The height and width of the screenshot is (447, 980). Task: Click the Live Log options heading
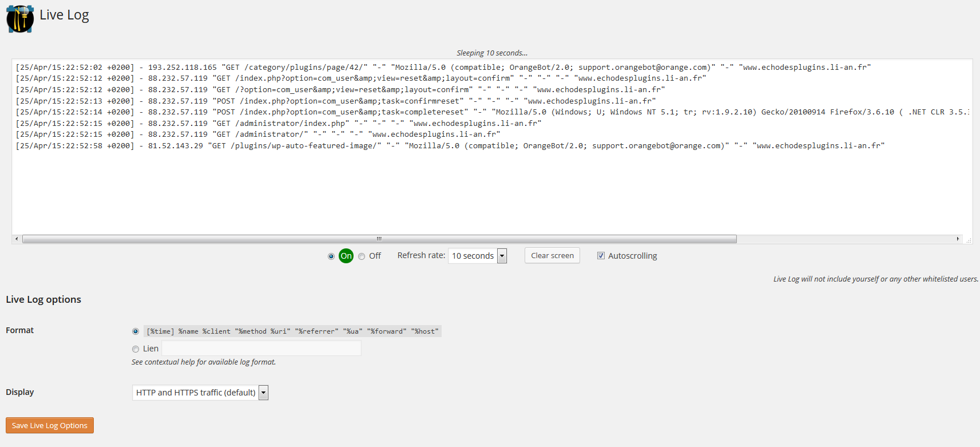pos(43,299)
